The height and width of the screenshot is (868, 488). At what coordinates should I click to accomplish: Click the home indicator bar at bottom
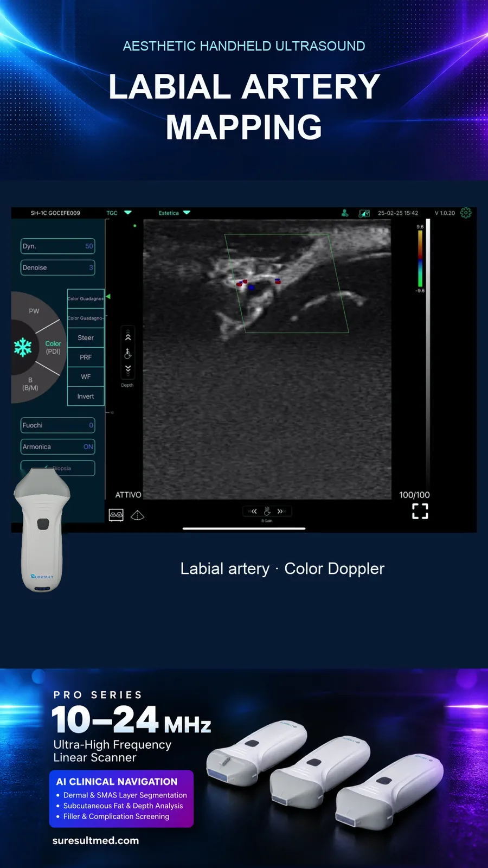coord(244,528)
